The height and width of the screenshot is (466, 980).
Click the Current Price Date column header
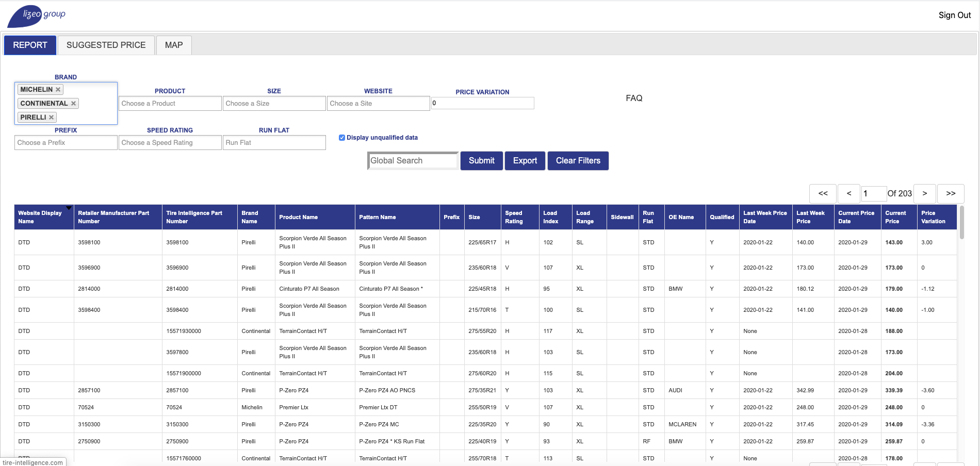point(858,218)
